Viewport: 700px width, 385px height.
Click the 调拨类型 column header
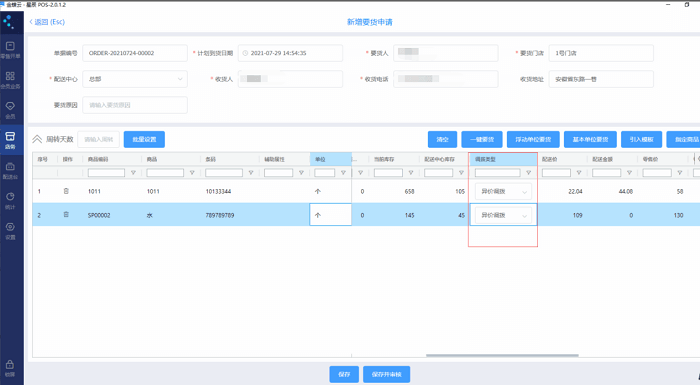click(503, 159)
